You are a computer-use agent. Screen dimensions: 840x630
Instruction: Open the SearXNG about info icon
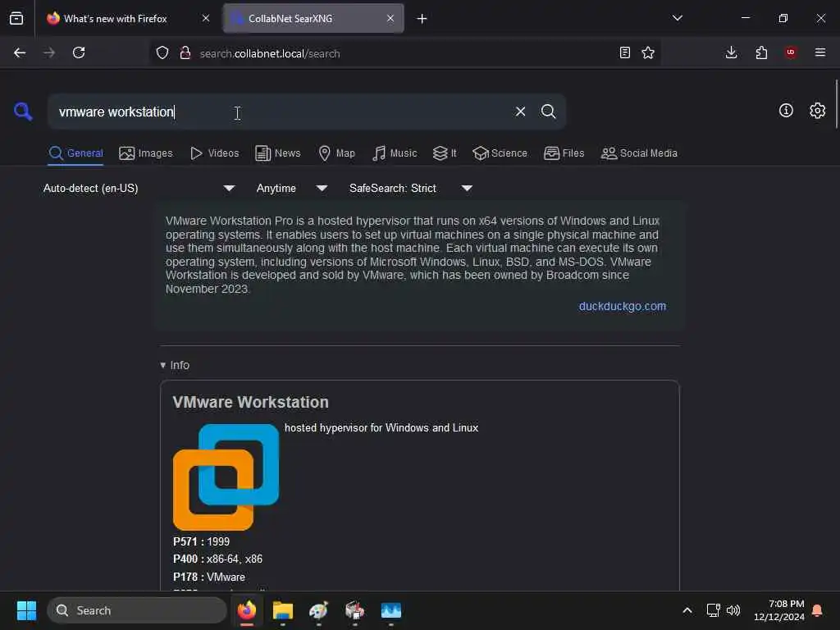(x=785, y=111)
